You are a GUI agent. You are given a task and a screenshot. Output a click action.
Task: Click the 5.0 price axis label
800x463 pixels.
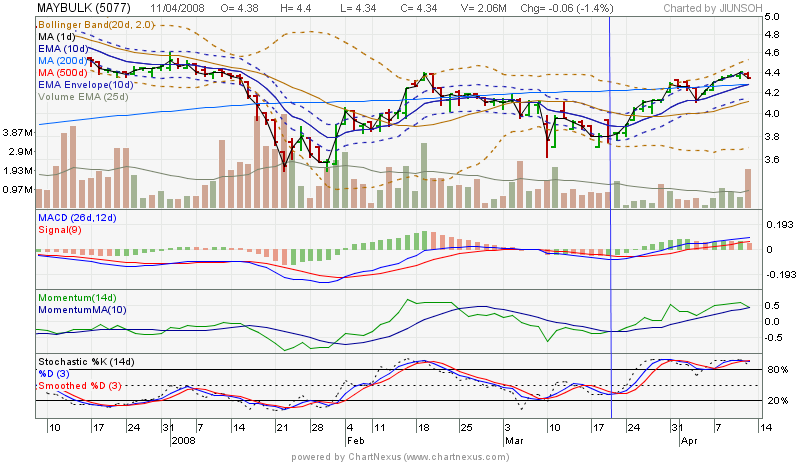coord(772,17)
